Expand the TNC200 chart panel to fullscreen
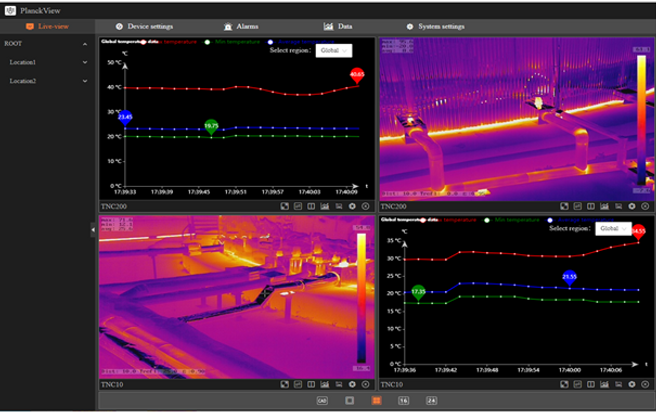Viewport: 656px width, 412px height. pyautogui.click(x=284, y=206)
